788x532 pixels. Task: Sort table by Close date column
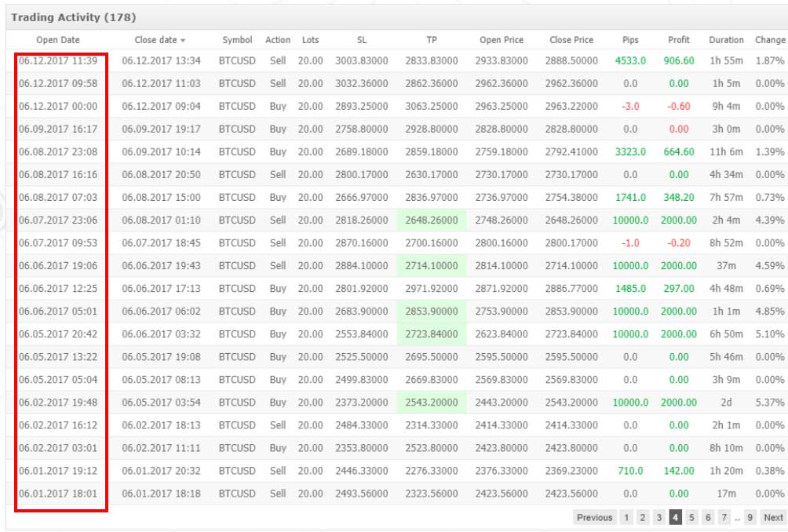[159, 40]
